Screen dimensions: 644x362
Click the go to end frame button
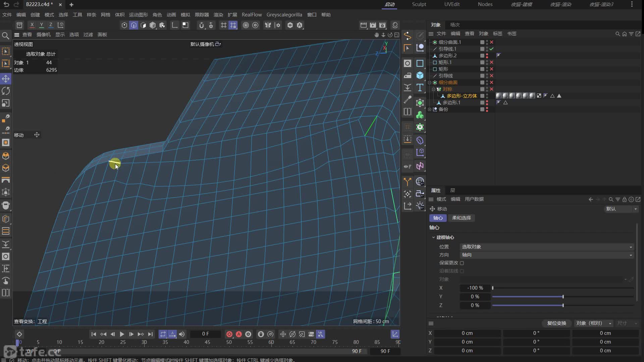pos(150,334)
